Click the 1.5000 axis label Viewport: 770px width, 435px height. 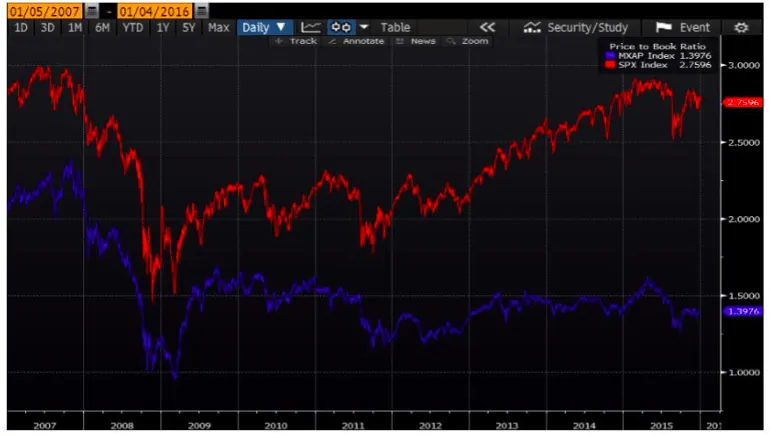tap(743, 296)
